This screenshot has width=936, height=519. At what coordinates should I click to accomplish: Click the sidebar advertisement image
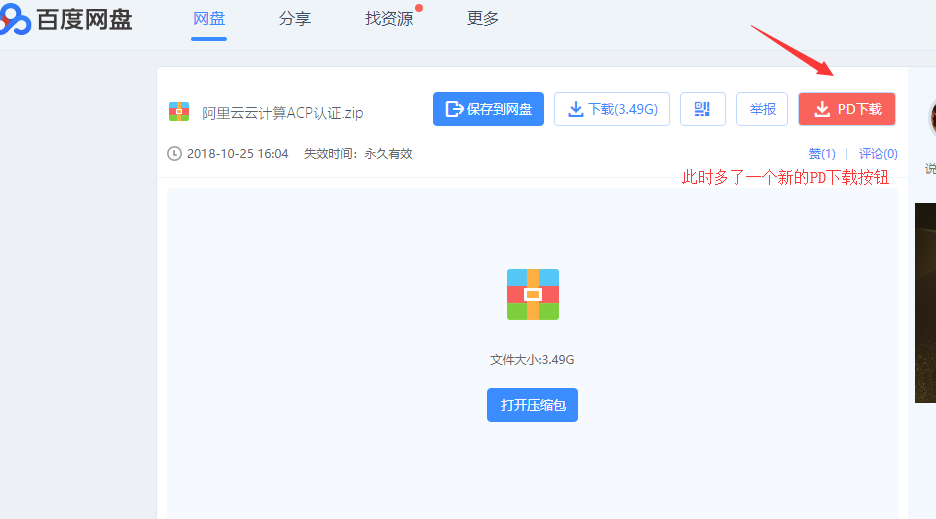tap(925, 303)
